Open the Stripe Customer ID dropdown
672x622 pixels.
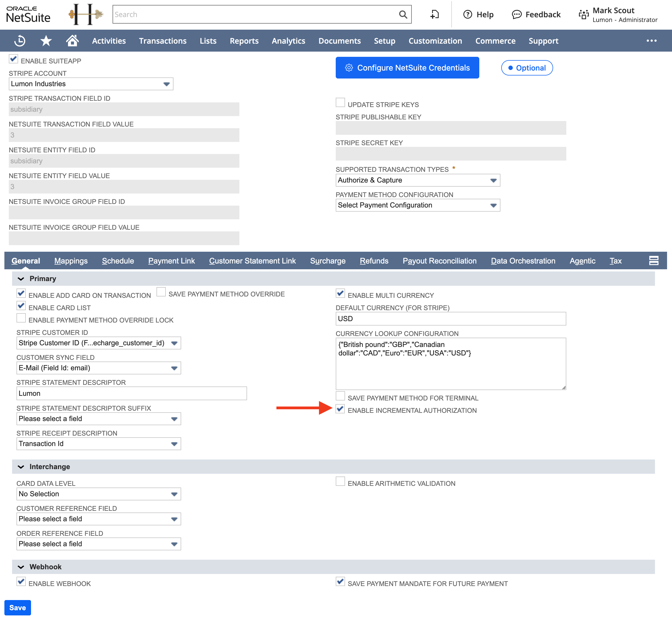click(x=99, y=343)
